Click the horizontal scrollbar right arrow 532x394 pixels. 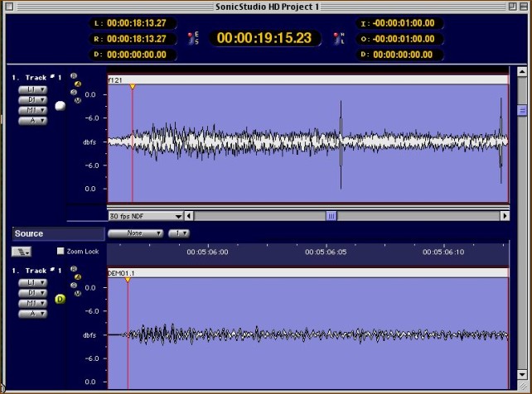coord(505,216)
